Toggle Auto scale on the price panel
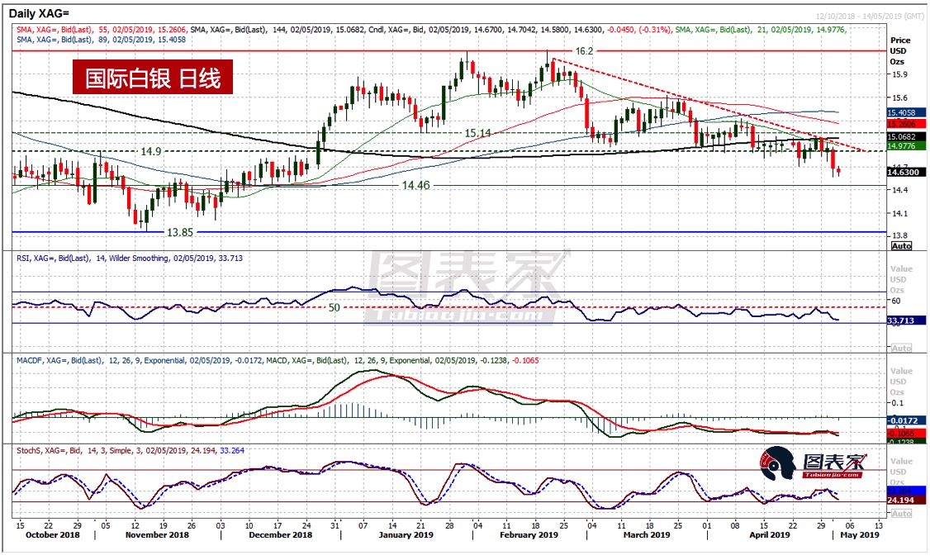This screenshot has width=930, height=560. (901, 245)
